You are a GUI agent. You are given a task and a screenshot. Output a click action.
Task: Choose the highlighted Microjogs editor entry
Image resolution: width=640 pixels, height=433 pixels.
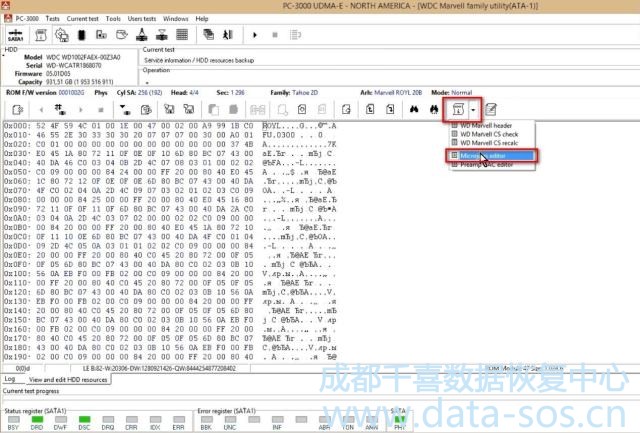(492, 156)
